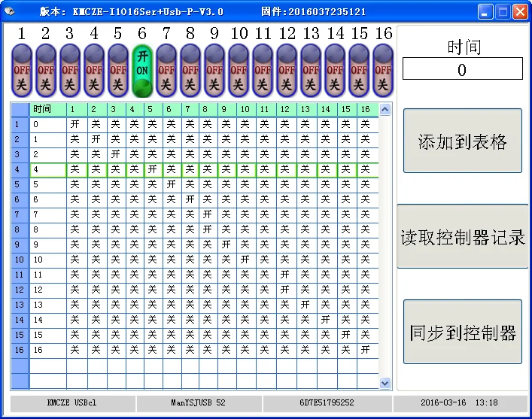
Task: Click the application icon in title bar
Action: pyautogui.click(x=10, y=11)
